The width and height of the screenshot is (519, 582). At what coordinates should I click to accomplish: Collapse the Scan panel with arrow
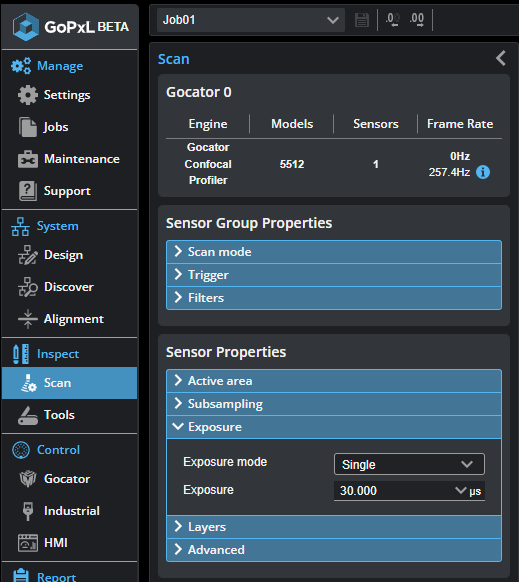tap(501, 58)
